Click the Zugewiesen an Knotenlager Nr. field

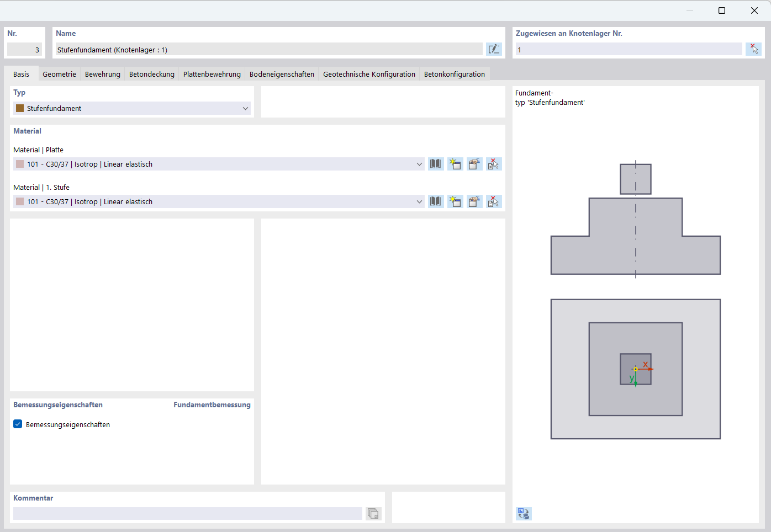coord(629,49)
